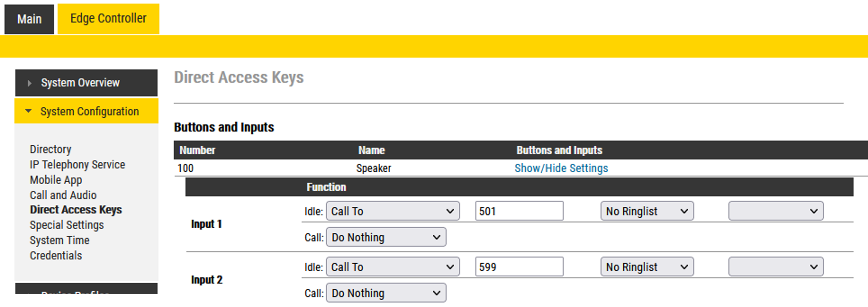This screenshot has width=868, height=307.
Task: Open Input 2 Call Do Nothing dropdown
Action: (x=386, y=293)
